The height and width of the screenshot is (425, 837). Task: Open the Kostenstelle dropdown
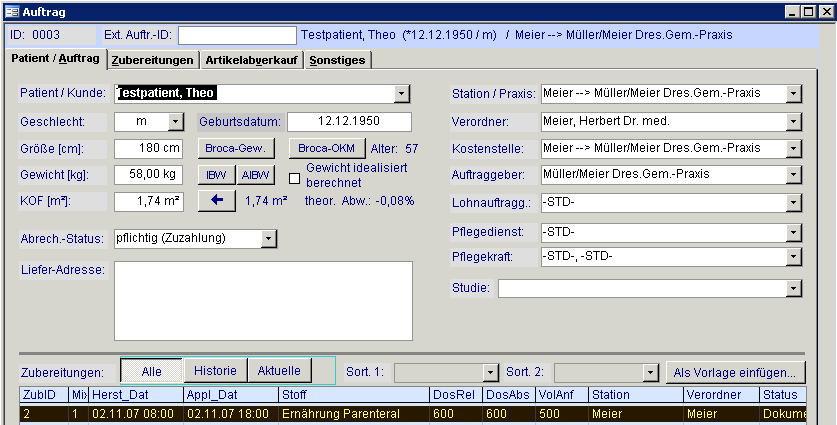[794, 149]
